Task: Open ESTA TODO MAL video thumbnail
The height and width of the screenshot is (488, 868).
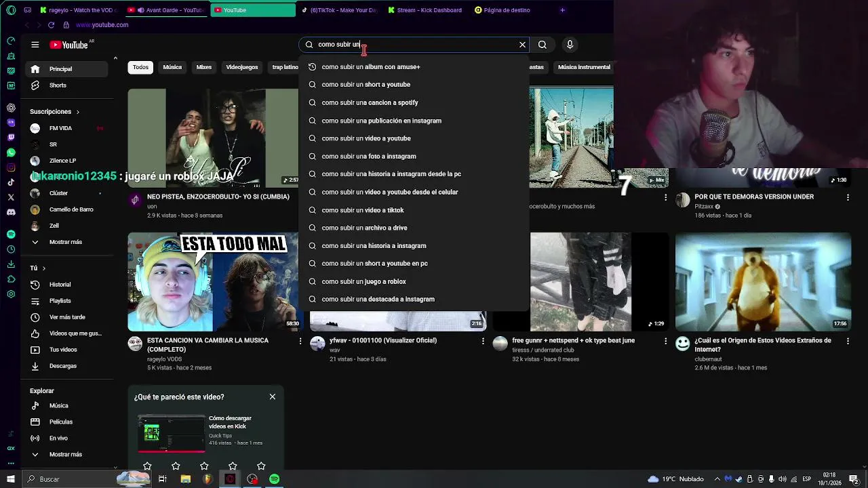Action: coord(213,282)
